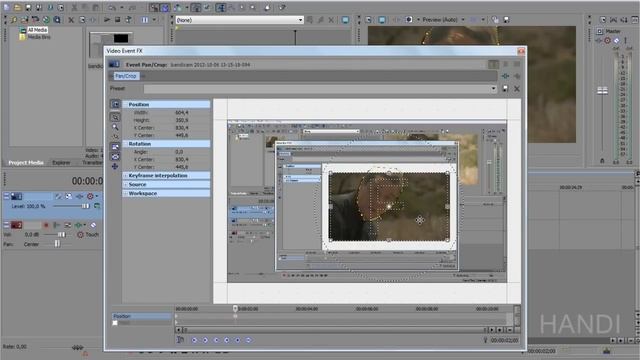Minimize the video track with its minus icon

click(6, 196)
